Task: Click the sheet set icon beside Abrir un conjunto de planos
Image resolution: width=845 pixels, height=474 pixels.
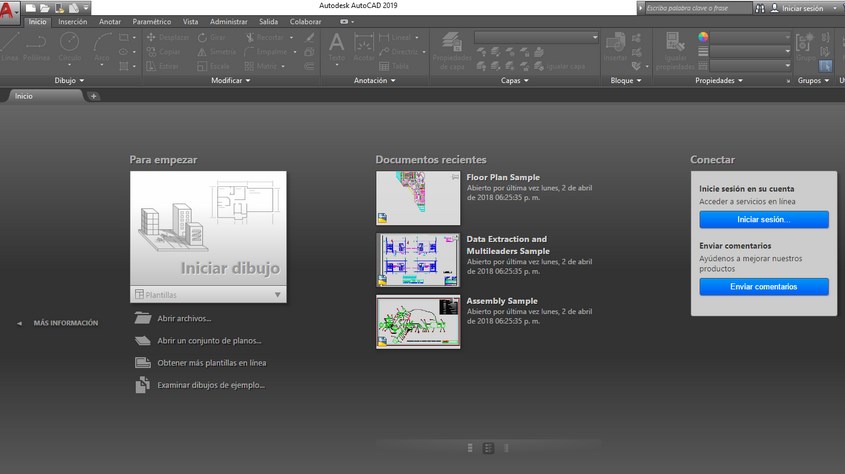Action: tap(141, 341)
